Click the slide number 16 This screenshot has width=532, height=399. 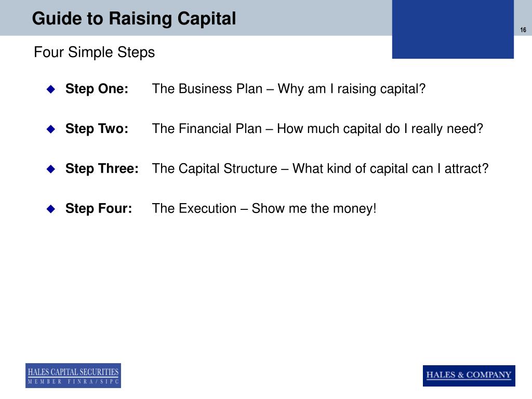[x=523, y=30]
